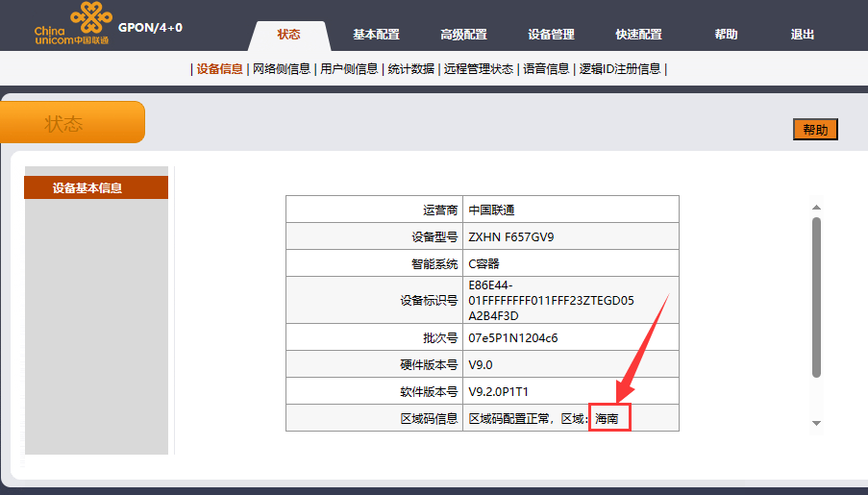Click the China Unicom logo
The width and height of the screenshot is (868, 495).
click(x=72, y=24)
